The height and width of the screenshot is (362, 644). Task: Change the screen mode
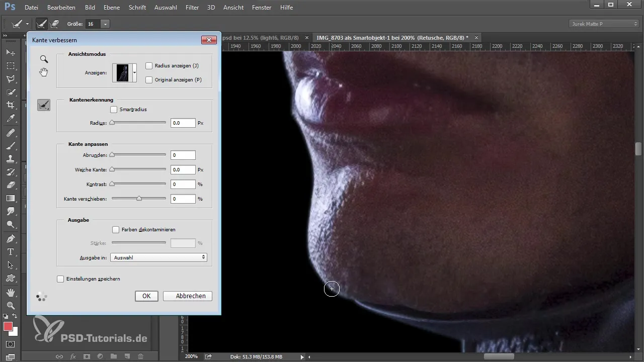(x=11, y=357)
